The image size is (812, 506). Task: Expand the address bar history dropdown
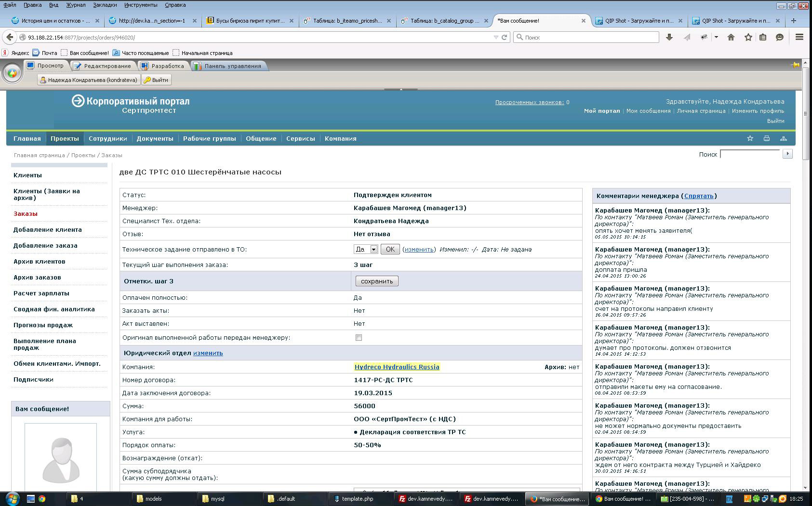[x=496, y=37]
